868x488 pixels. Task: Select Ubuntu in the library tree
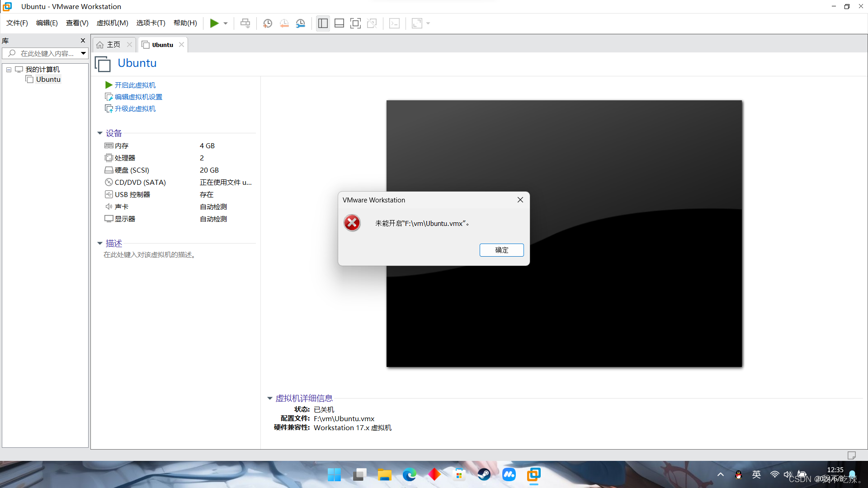[x=48, y=79]
